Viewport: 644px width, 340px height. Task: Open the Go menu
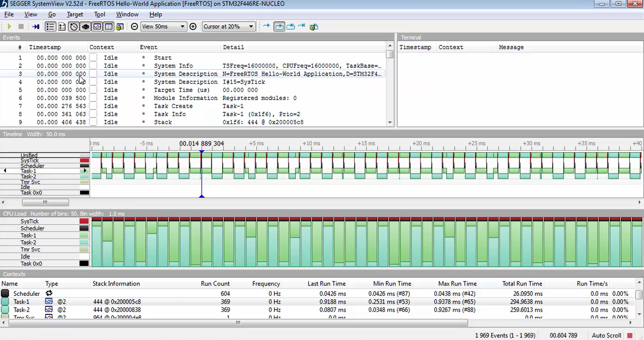click(x=52, y=14)
